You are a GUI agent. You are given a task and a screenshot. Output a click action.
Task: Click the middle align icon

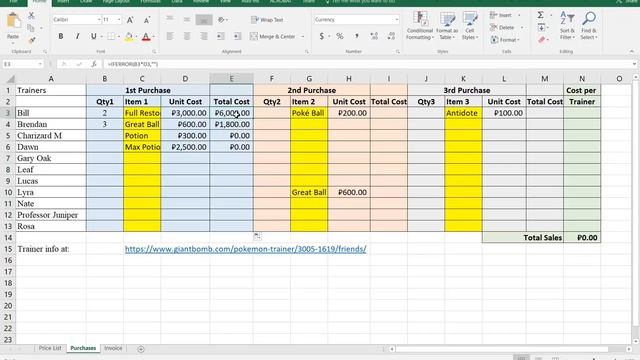[x=187, y=19]
